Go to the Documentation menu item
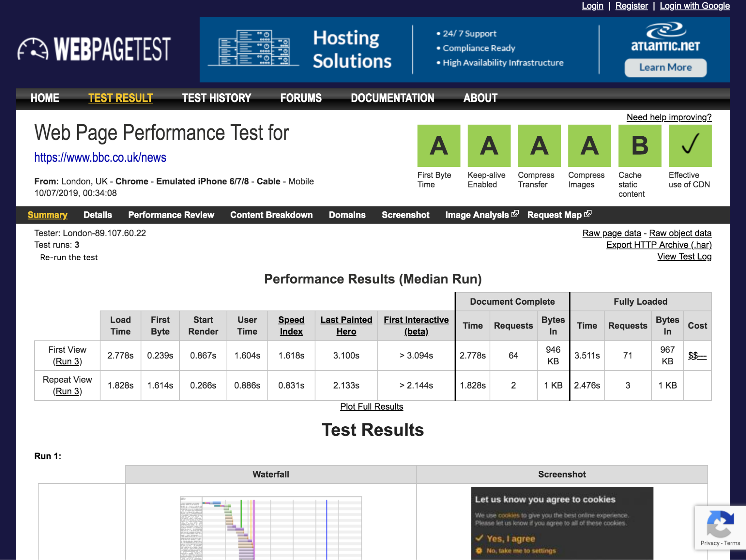This screenshot has height=560, width=746. [x=392, y=98]
